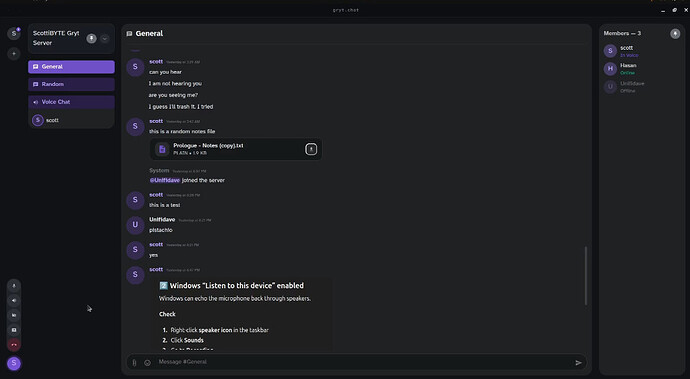This screenshot has height=379, width=690.
Task: Click the pin icon beside server name
Action: tap(92, 38)
